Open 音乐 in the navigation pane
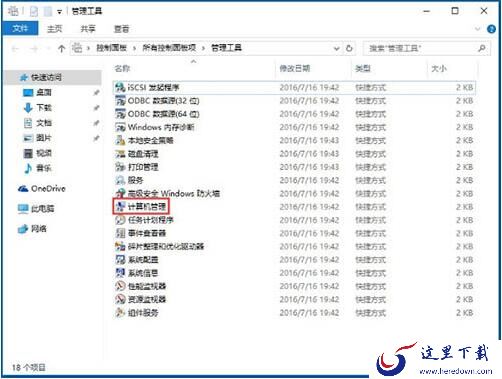This screenshot has width=502, height=379. point(44,168)
